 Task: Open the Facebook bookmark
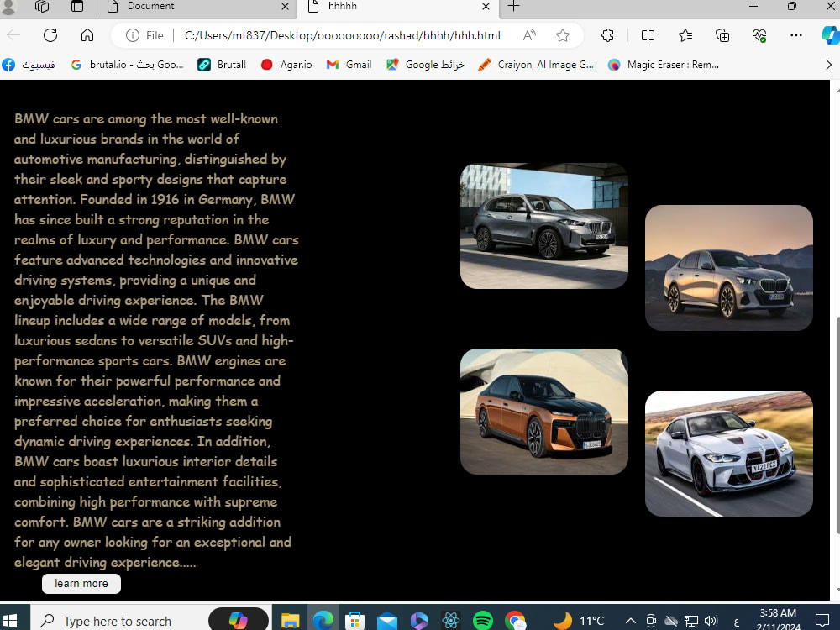[x=28, y=65]
